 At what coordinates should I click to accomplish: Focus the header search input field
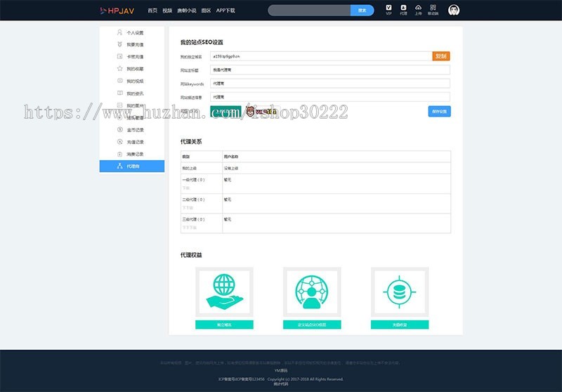click(309, 11)
